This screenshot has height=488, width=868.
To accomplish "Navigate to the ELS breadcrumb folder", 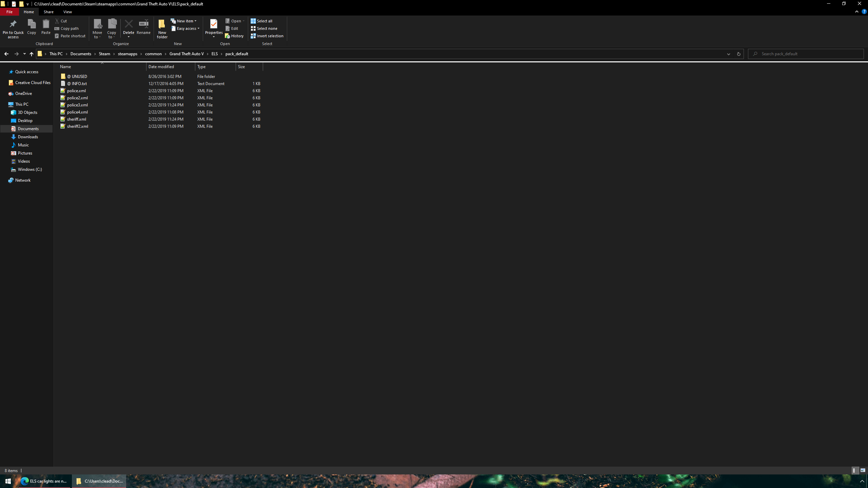I will pos(214,54).
